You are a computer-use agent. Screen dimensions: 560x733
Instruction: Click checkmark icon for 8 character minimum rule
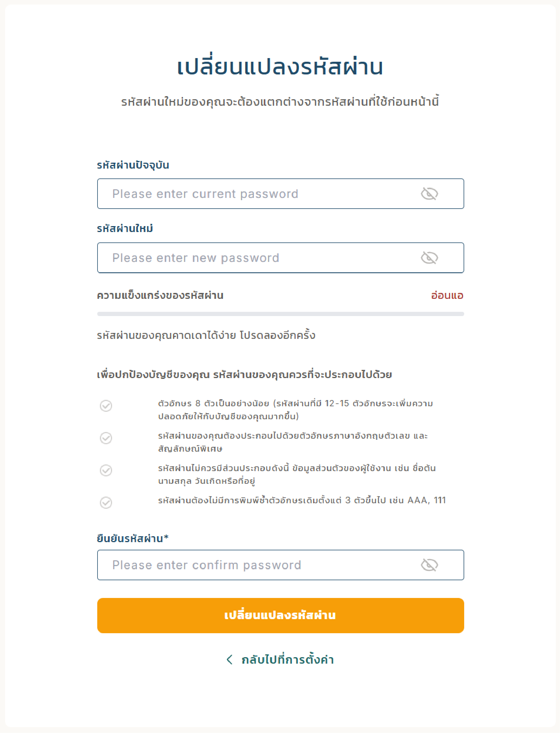tap(106, 406)
